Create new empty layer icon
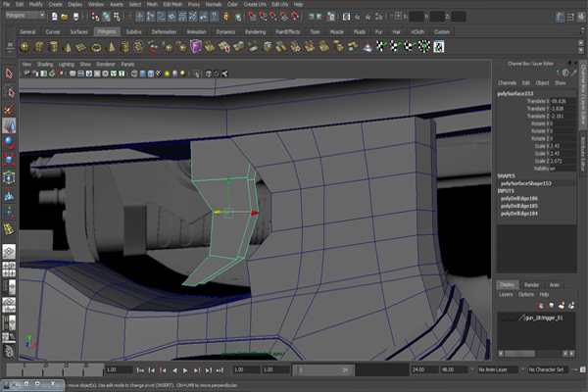Screen dimensions: 588x392 tap(561, 306)
